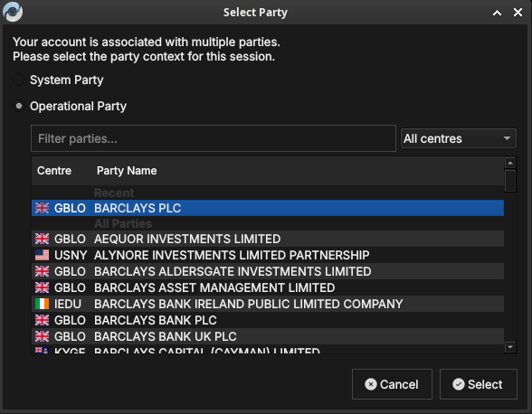Close the Select Party dialog
This screenshot has width=532, height=414.
pos(518,13)
